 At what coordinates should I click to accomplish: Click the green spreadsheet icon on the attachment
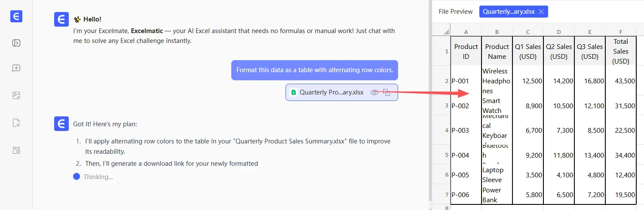click(294, 92)
